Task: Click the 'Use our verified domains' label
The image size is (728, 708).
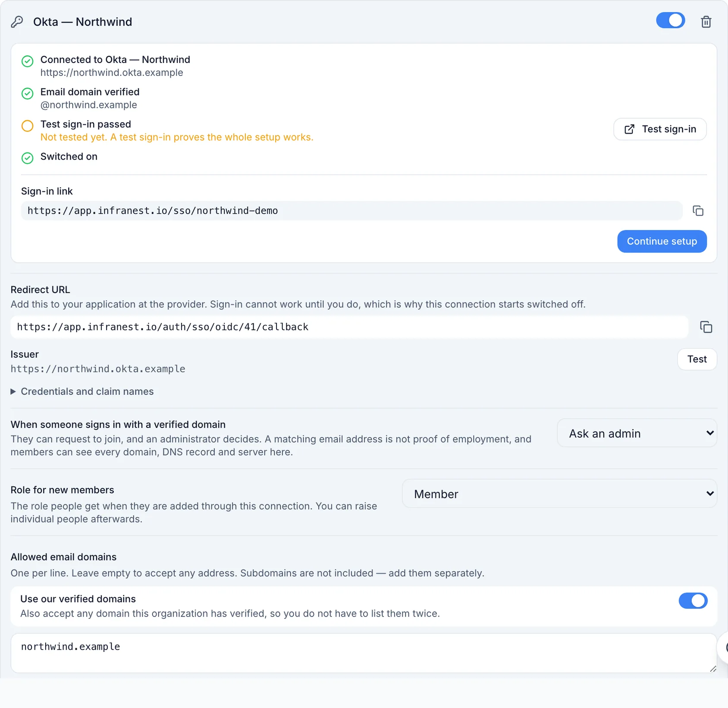Action: click(78, 599)
